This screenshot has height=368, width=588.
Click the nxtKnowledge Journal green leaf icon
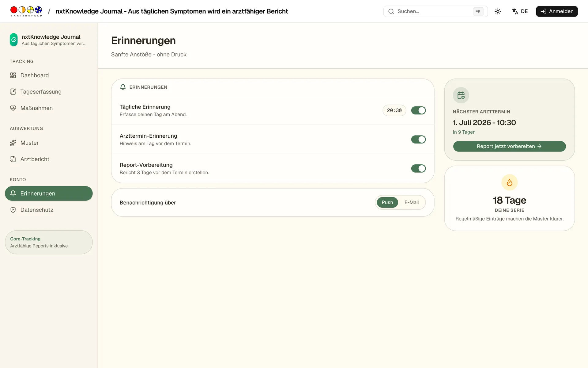(x=14, y=40)
